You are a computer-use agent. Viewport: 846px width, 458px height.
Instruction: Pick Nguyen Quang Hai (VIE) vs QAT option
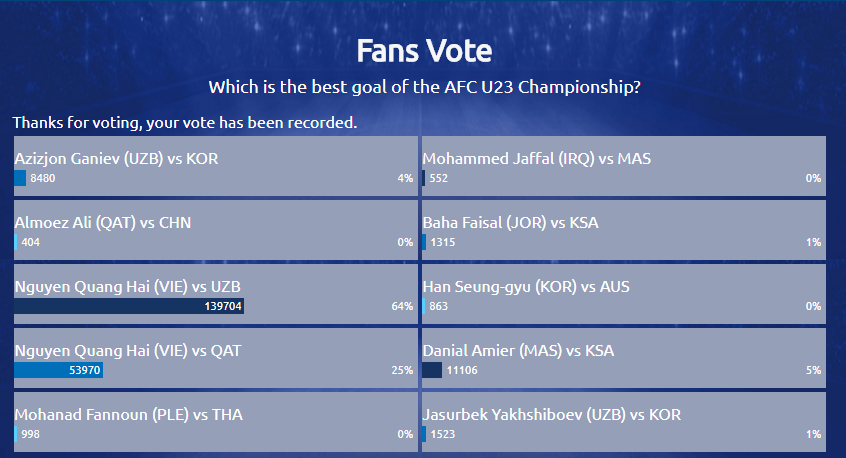pyautogui.click(x=216, y=358)
